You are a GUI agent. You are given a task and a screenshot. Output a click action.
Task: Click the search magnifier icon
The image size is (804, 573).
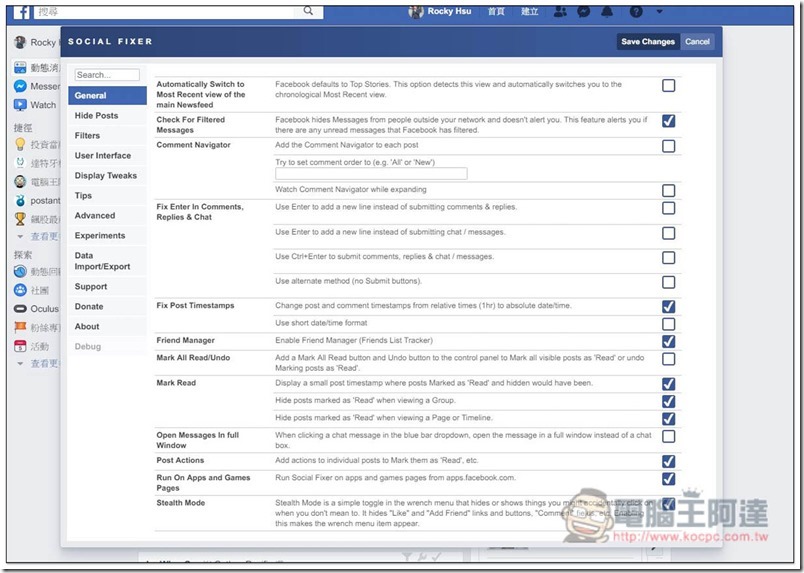point(308,12)
